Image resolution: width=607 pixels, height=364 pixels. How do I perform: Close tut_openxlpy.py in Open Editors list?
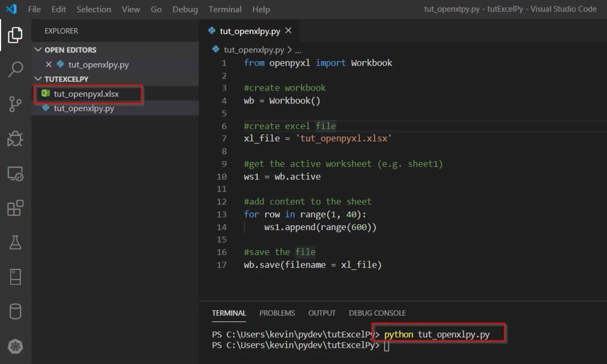coord(49,64)
